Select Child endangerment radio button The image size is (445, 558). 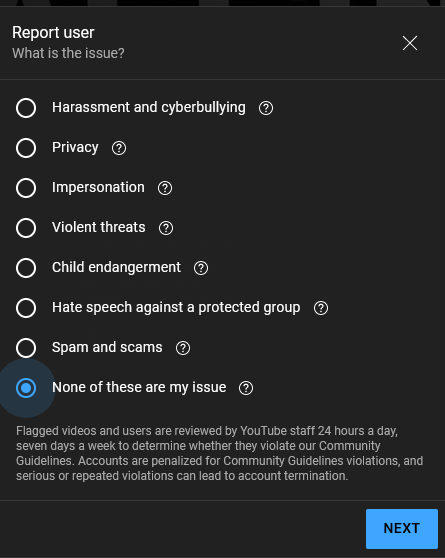[x=26, y=268]
